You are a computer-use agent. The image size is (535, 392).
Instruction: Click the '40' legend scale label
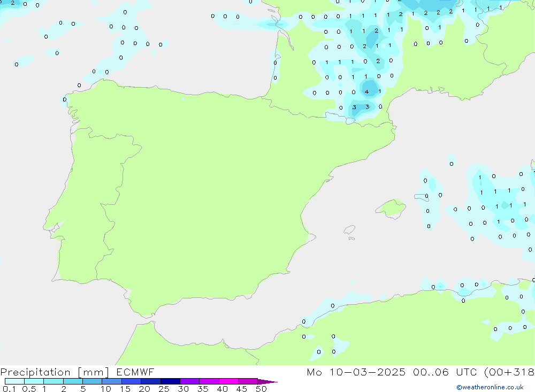223,389
